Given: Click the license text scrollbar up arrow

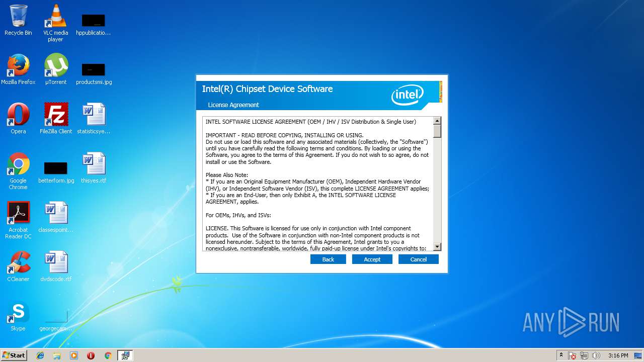Looking at the screenshot, I should [x=437, y=121].
